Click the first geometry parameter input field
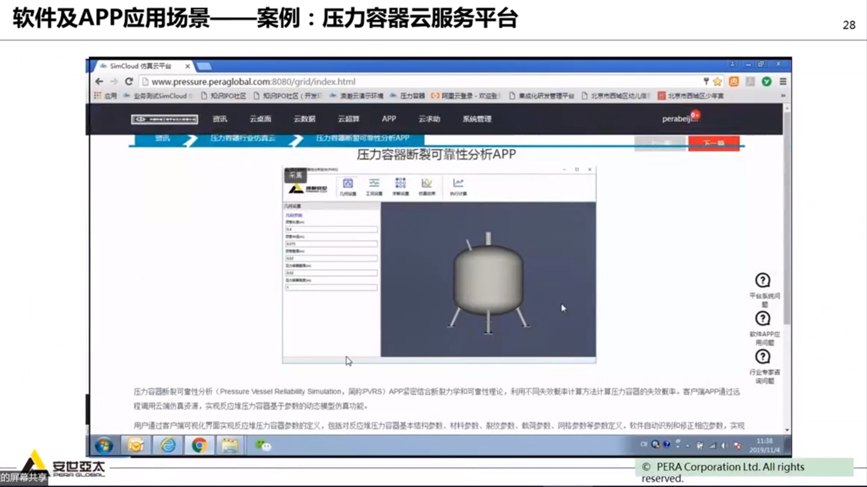Image resolution: width=867 pixels, height=487 pixels. (331, 228)
